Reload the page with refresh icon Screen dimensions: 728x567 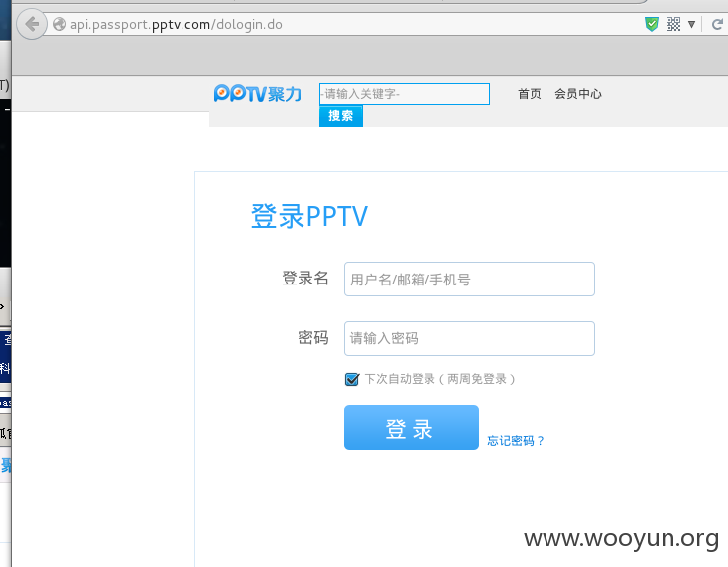click(x=717, y=24)
